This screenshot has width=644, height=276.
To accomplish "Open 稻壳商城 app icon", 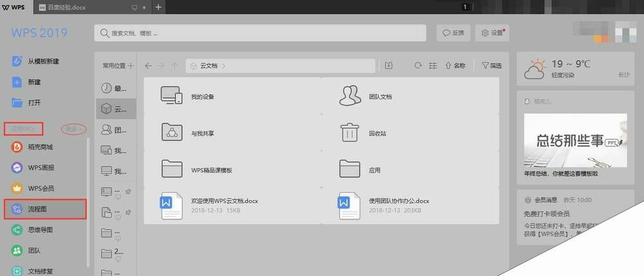I will pyautogui.click(x=17, y=147).
